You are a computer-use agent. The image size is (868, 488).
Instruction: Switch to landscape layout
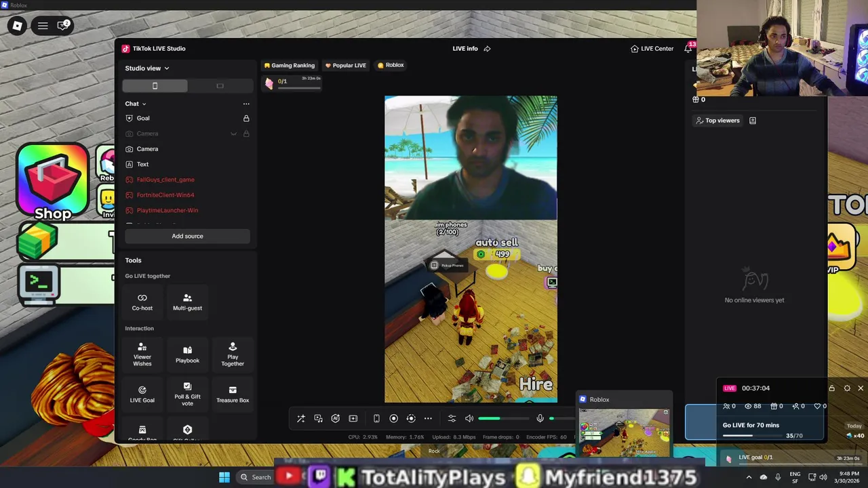coord(220,86)
